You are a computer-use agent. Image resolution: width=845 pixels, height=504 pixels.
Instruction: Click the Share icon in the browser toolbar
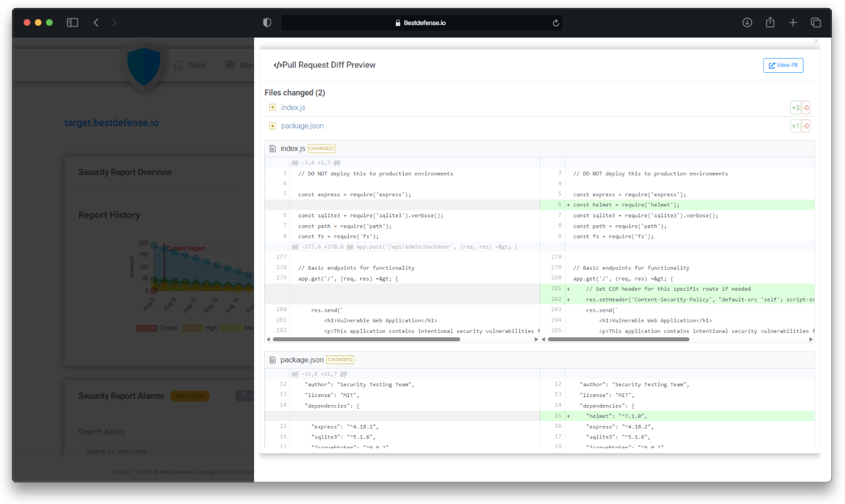(770, 22)
